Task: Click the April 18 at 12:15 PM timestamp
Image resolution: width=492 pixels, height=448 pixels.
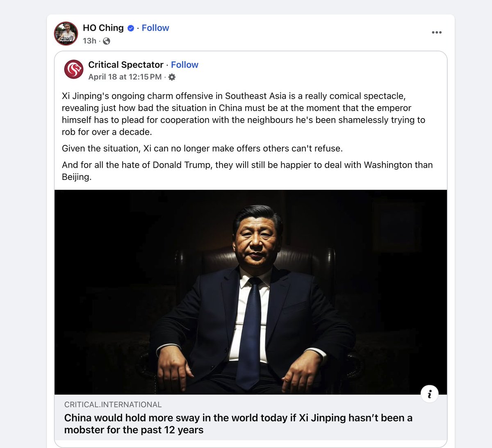Action: click(x=125, y=77)
